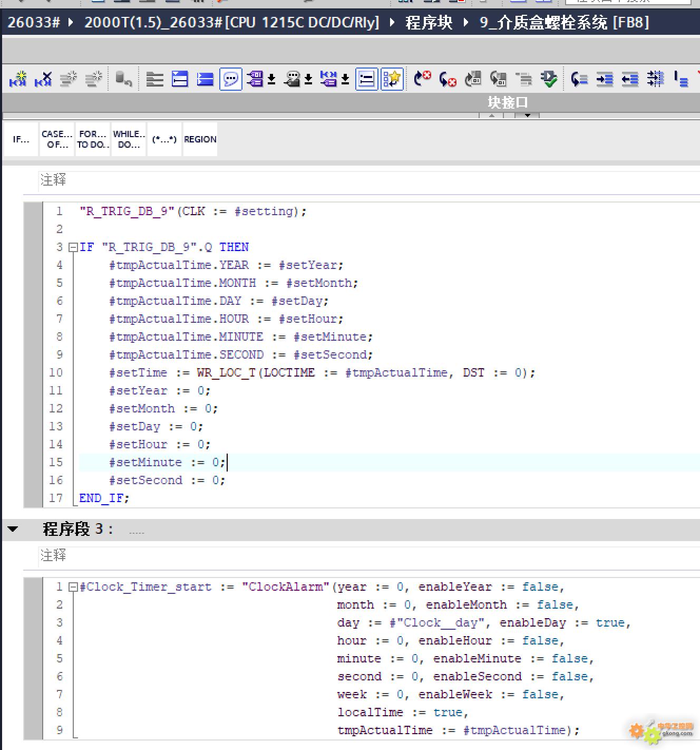
Task: Insert a CASE... OF... statement template
Action: (x=57, y=139)
